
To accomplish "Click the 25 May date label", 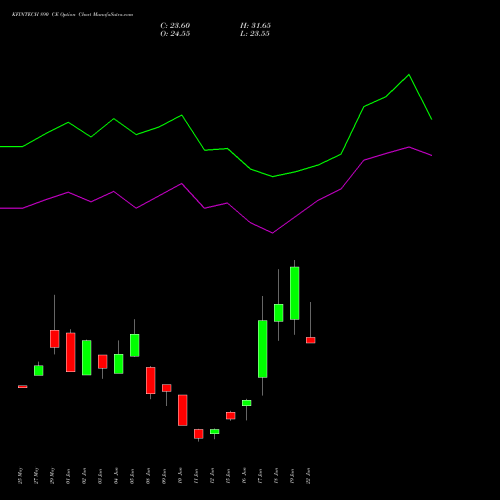I will tap(21, 476).
